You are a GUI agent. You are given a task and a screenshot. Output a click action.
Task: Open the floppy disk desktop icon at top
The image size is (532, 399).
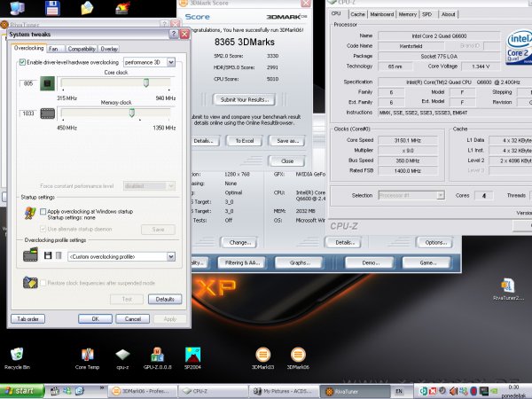click(52, 8)
